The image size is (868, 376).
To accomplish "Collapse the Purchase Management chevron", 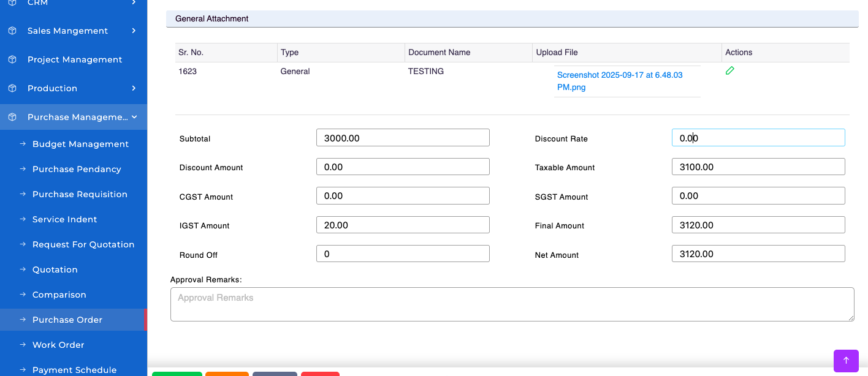I will coord(134,117).
